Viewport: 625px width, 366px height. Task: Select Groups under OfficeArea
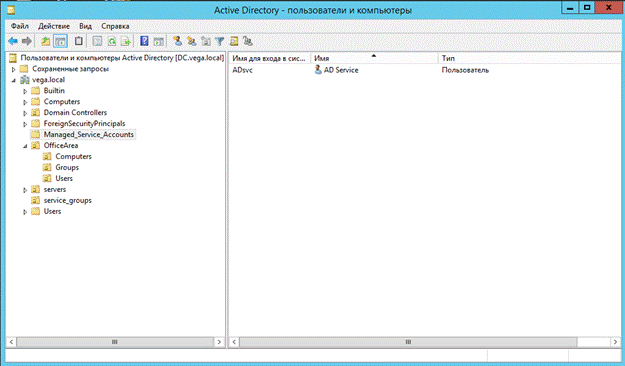[x=67, y=167]
